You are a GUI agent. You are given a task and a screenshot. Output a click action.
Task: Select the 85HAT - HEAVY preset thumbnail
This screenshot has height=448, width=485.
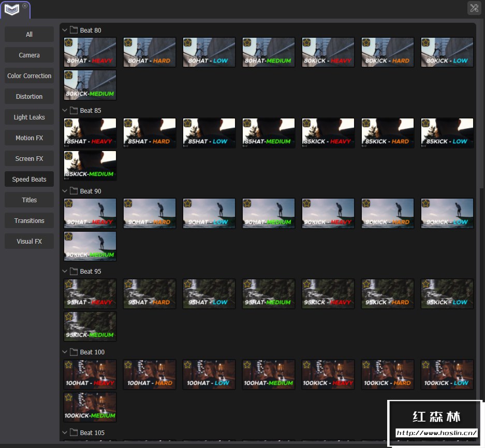coord(90,133)
